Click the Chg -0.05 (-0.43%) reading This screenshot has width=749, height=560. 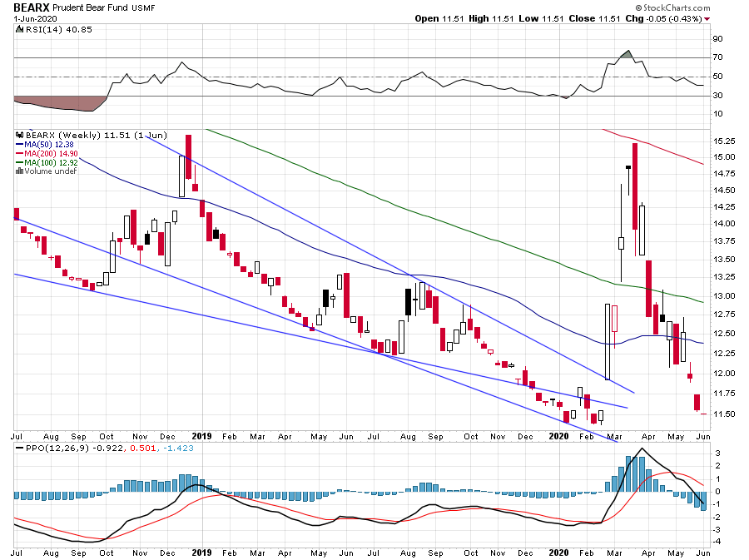point(663,18)
